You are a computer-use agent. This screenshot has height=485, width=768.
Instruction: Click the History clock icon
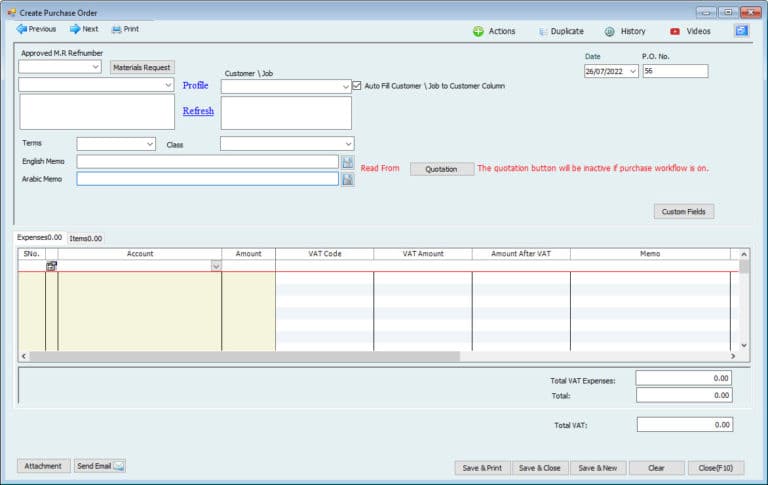click(609, 32)
